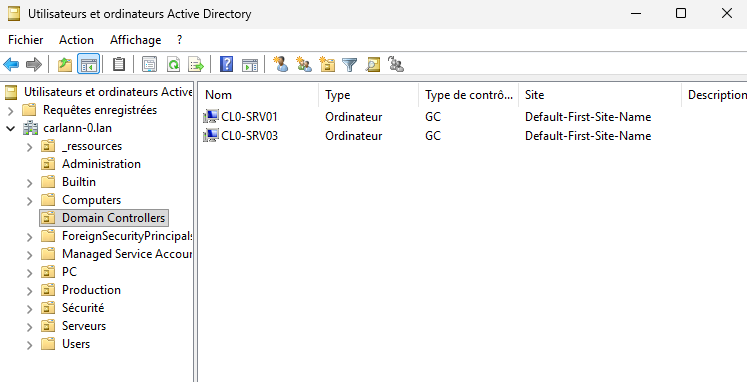Go back with the blue left arrow
Screen dimensions: 747x382
[x=11, y=64]
